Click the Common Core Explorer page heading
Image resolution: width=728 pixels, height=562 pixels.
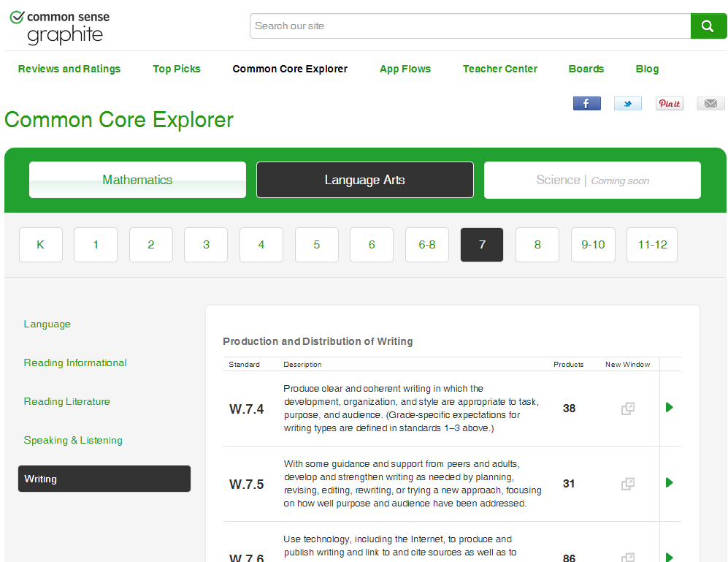119,120
